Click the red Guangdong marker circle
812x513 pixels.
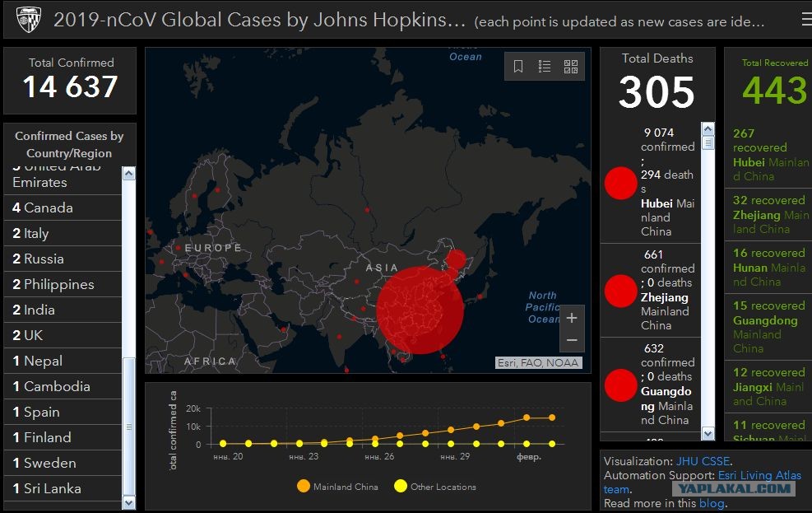(x=620, y=385)
